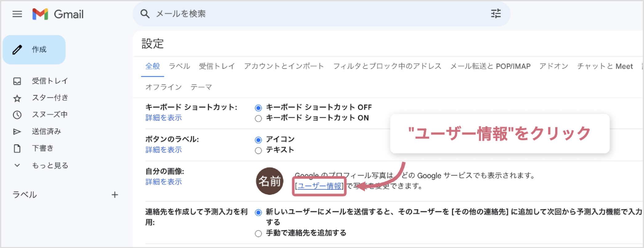Screen dimensions: 644x248
Task: Open the main hamburger menu
Action: (17, 14)
